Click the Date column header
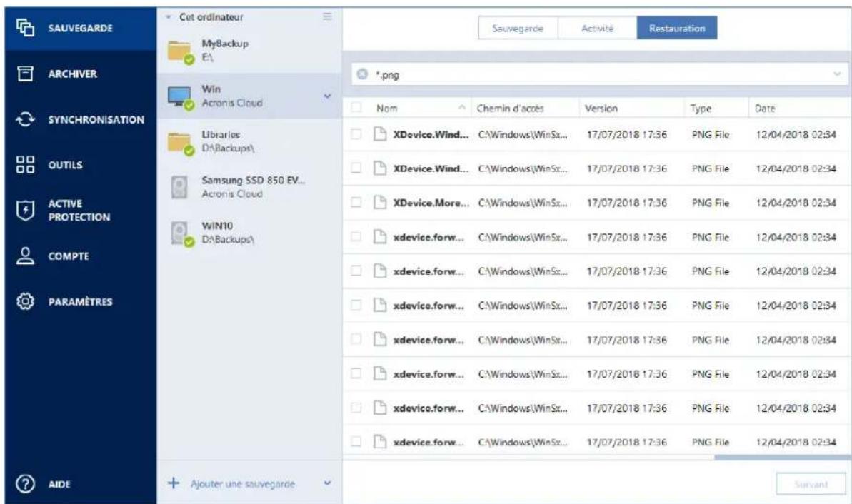 tap(765, 108)
